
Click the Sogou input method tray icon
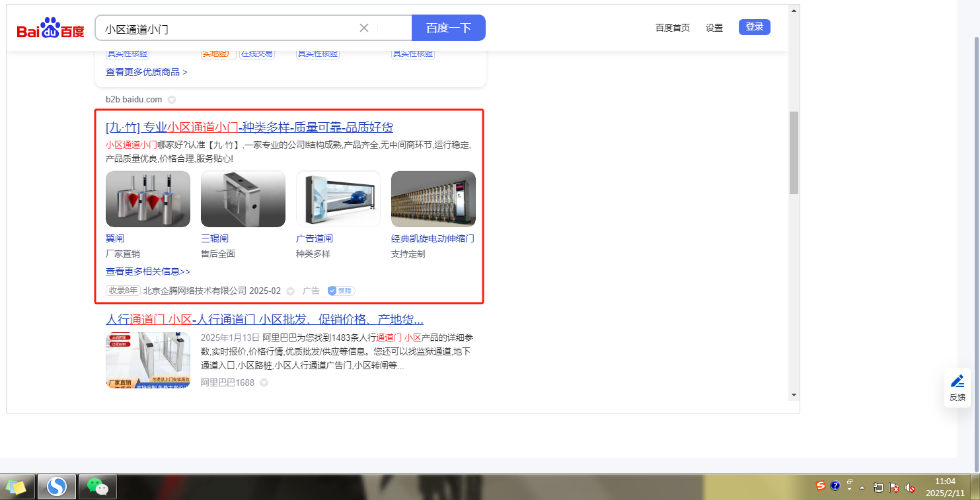coord(821,486)
